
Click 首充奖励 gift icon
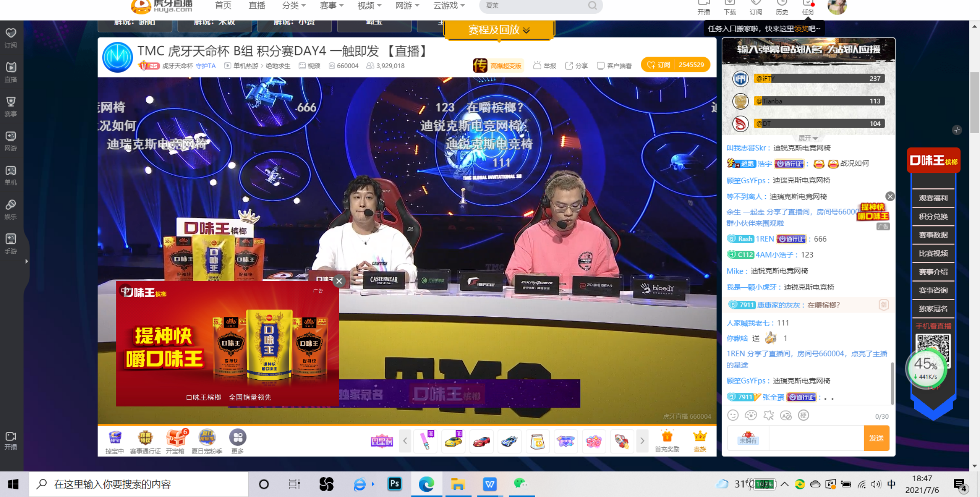pyautogui.click(x=667, y=441)
